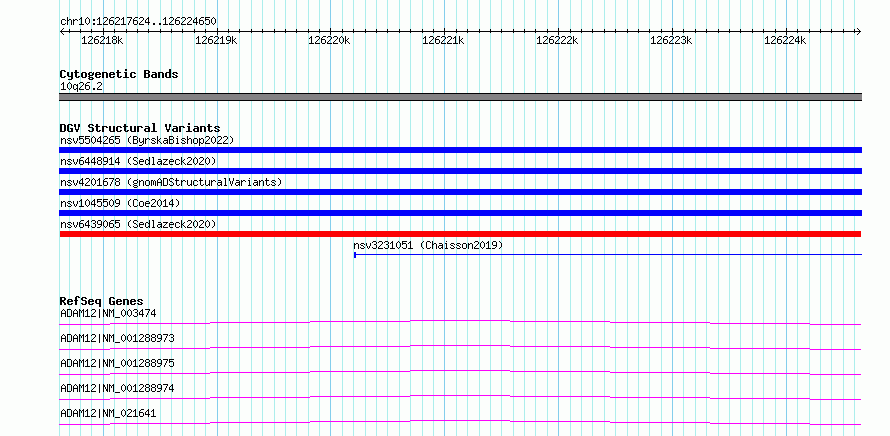This screenshot has height=436, width=890.
Task: Click the right arrowhead of the ruler
Action: (859, 31)
